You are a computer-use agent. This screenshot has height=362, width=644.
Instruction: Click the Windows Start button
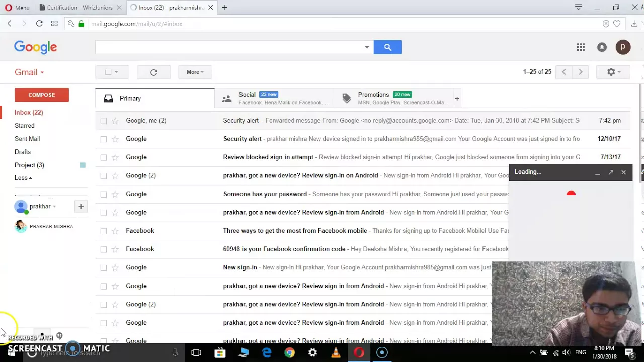point(11,353)
